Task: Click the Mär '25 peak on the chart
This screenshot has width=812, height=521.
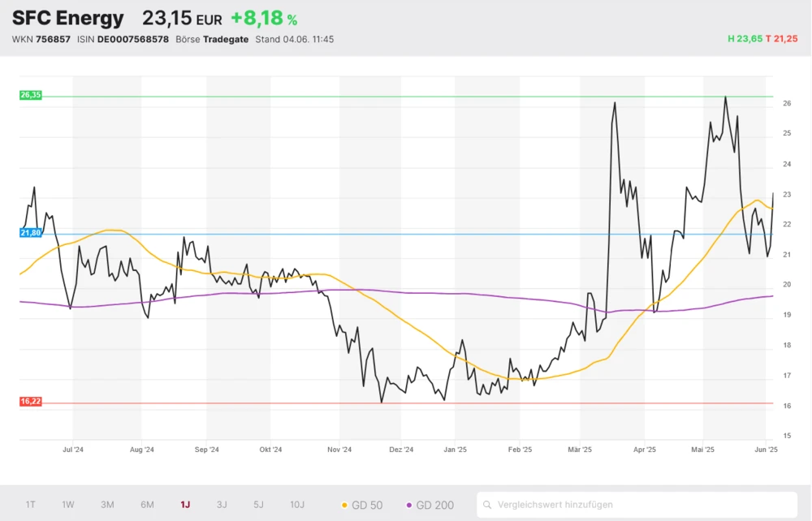Action: coord(614,103)
